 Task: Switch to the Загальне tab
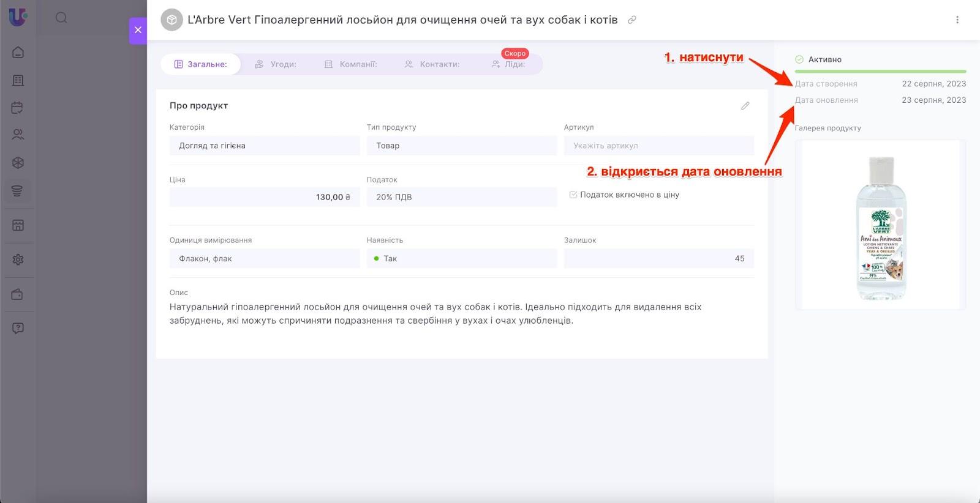tap(200, 64)
